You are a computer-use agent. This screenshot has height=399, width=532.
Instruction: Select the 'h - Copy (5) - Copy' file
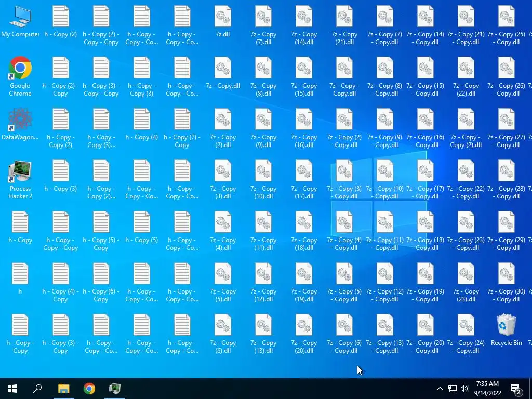point(101,231)
